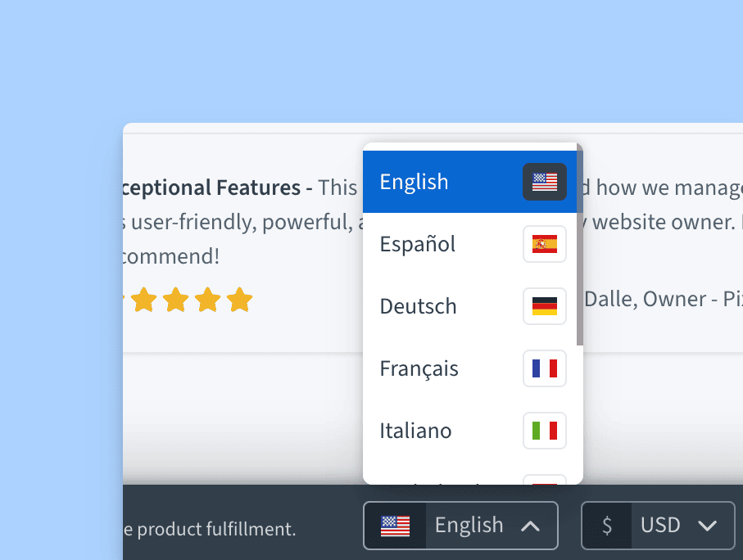Click the German flag icon
Viewport: 743px width, 560px height.
[x=545, y=306]
